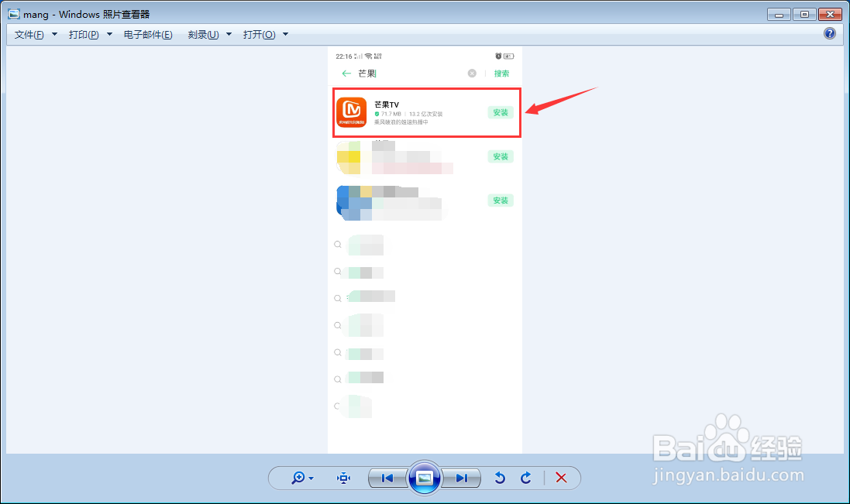Image resolution: width=850 pixels, height=504 pixels.
Task: Expand the zoom level dropdown arrow
Action: 311,478
